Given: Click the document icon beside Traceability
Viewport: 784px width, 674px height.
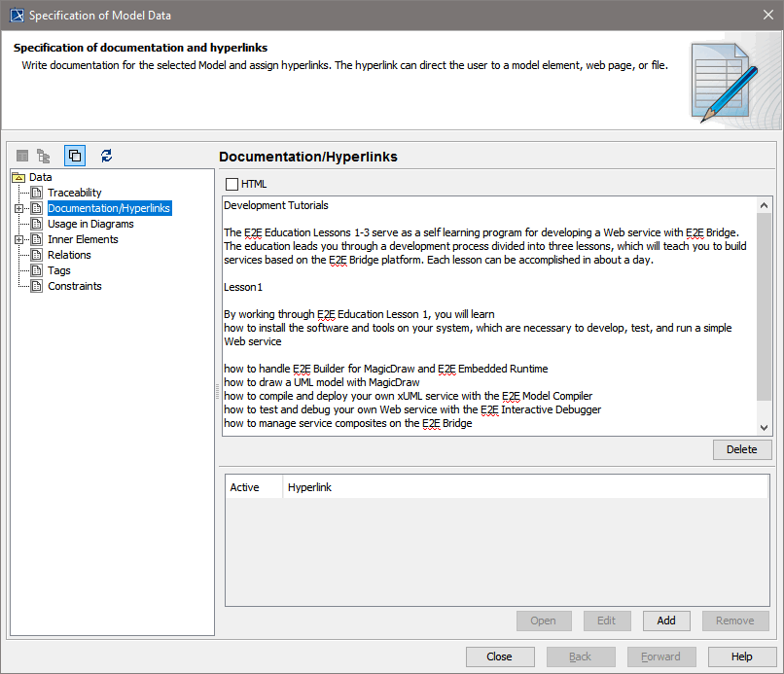Looking at the screenshot, I should [37, 193].
